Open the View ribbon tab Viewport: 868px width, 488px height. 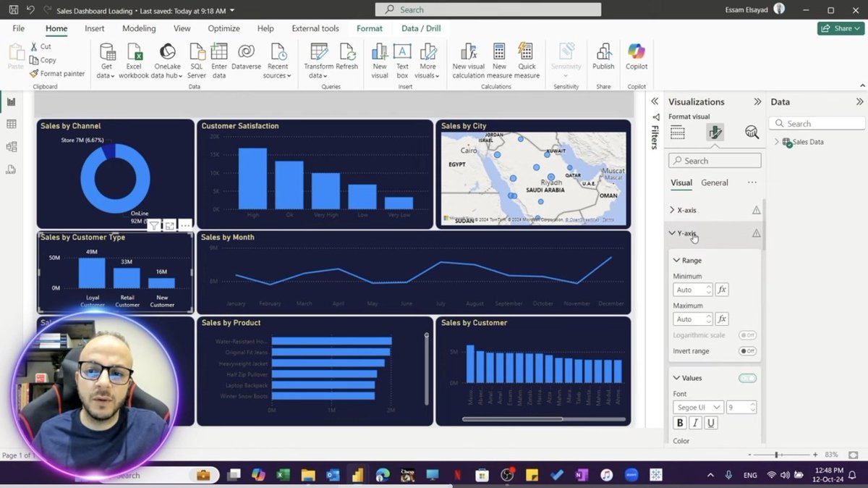182,28
